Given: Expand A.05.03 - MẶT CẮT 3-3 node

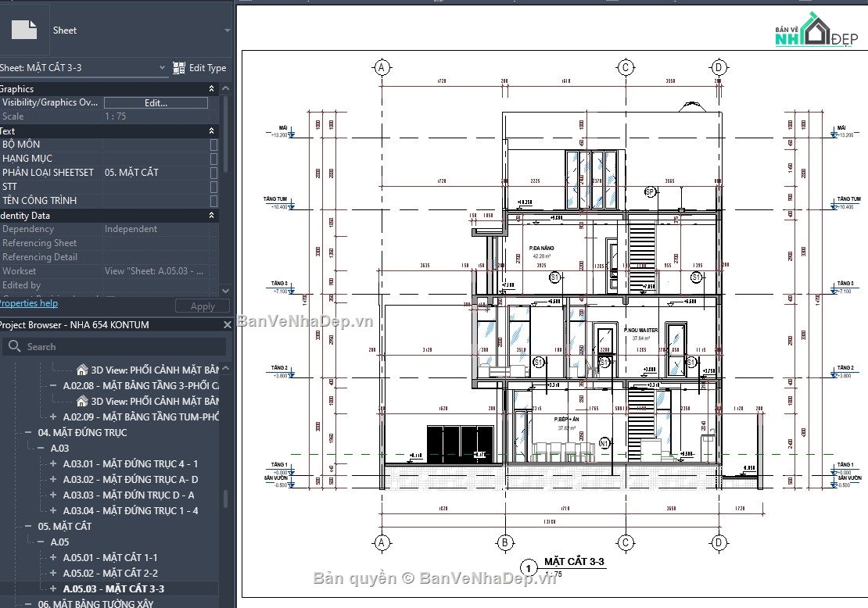Looking at the screenshot, I should coord(53,588).
